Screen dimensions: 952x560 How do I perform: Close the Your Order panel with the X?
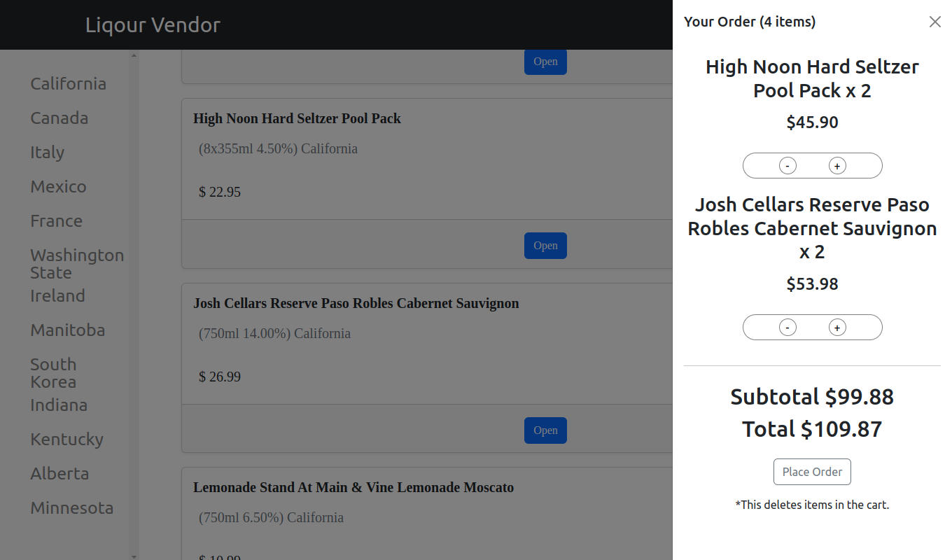935,21
